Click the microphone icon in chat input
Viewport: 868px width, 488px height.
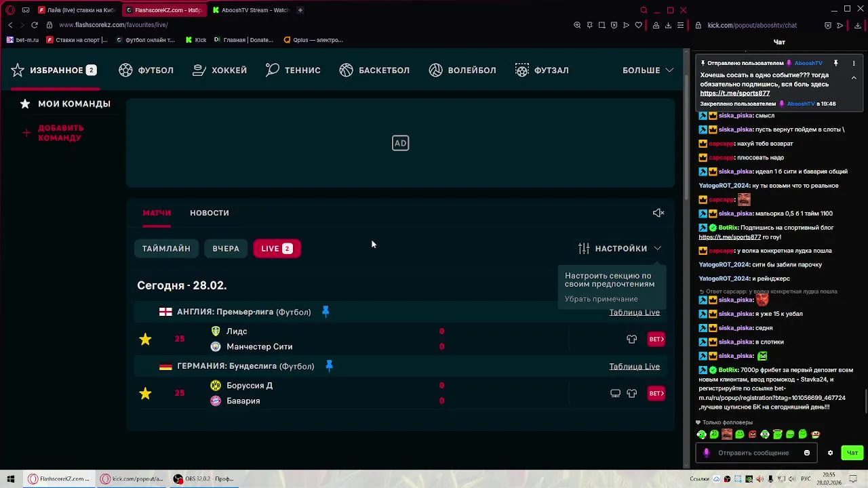[707, 453]
